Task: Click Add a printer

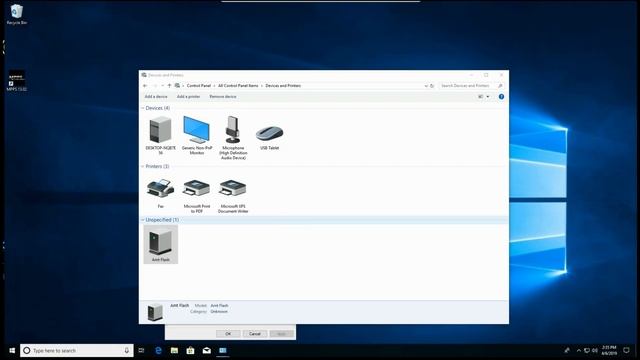Action: (x=189, y=97)
